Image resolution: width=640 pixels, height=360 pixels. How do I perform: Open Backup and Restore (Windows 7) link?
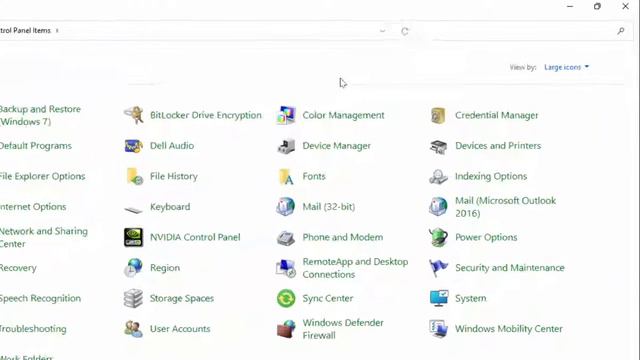pyautogui.click(x=40, y=115)
